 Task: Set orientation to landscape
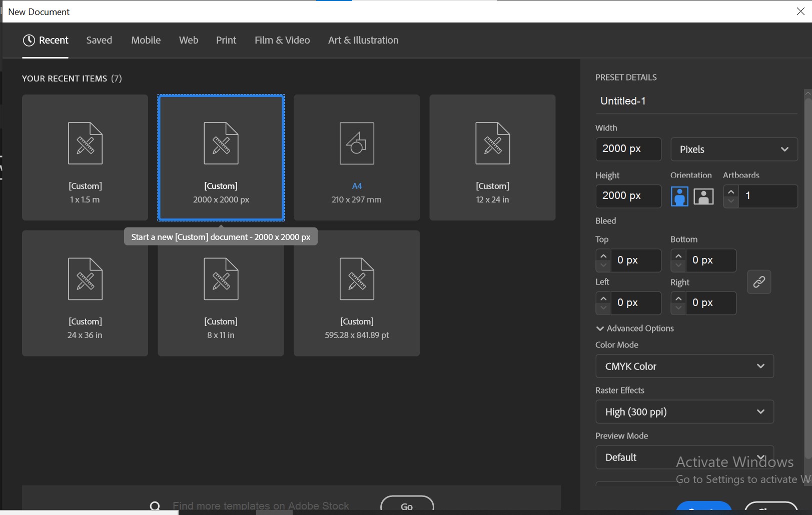[703, 196]
